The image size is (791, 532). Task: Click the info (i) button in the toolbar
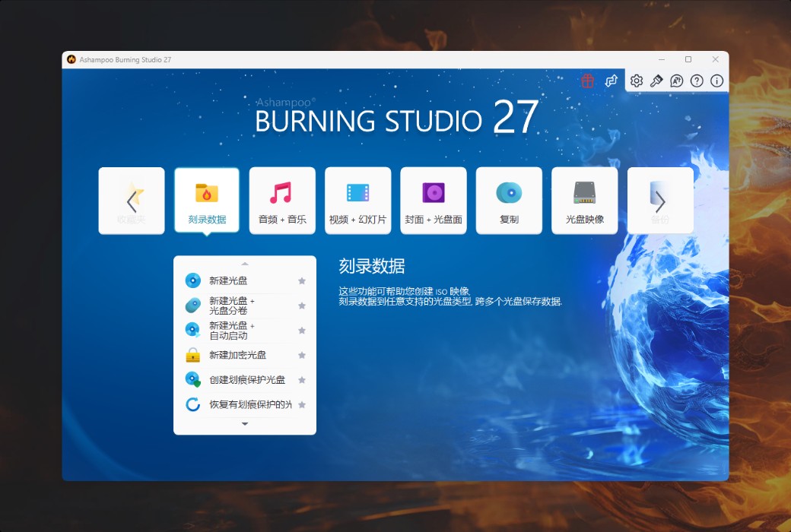pos(716,81)
